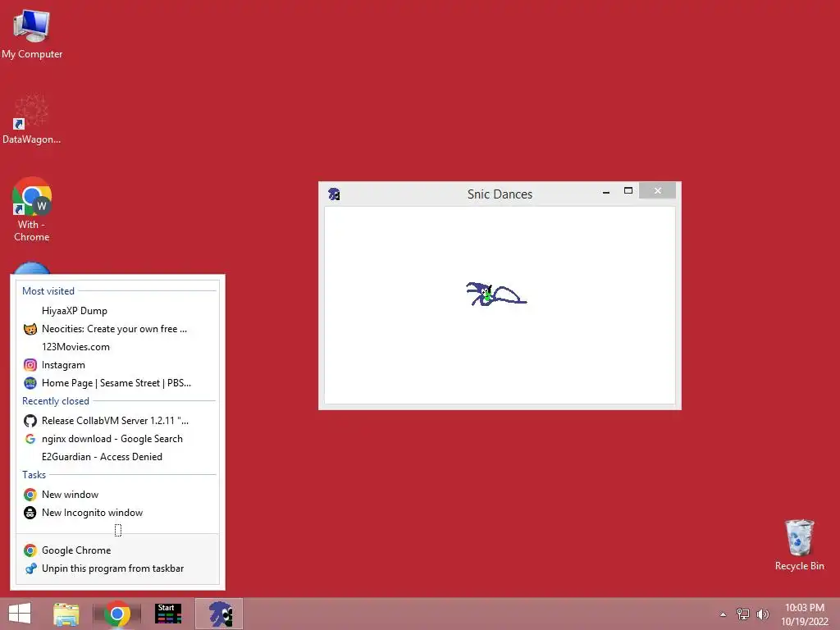Click the Instagram logo icon in the list
Screen dimensions: 840x630
[30, 365]
